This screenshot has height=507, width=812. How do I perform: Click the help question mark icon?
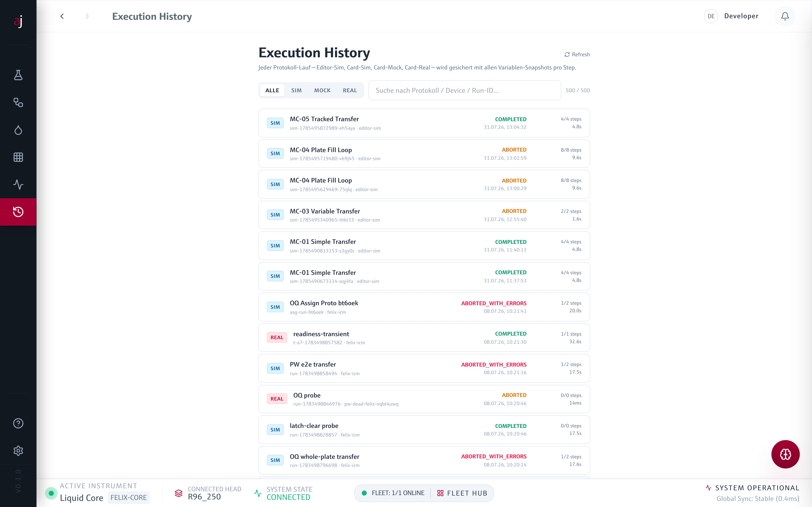click(18, 423)
